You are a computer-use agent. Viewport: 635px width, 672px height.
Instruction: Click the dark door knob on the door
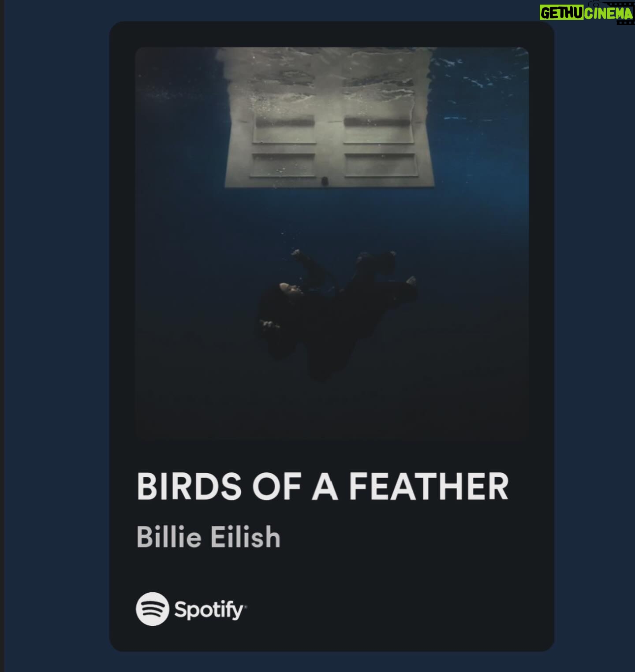325,180
